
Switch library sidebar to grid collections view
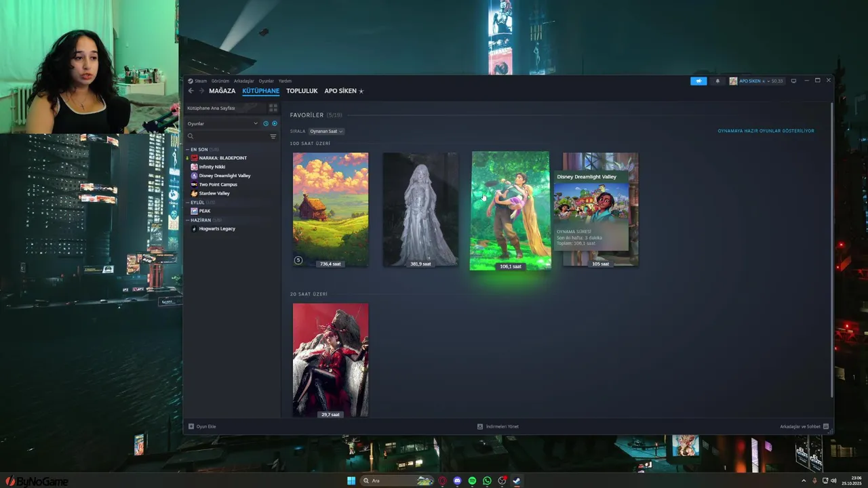point(273,108)
